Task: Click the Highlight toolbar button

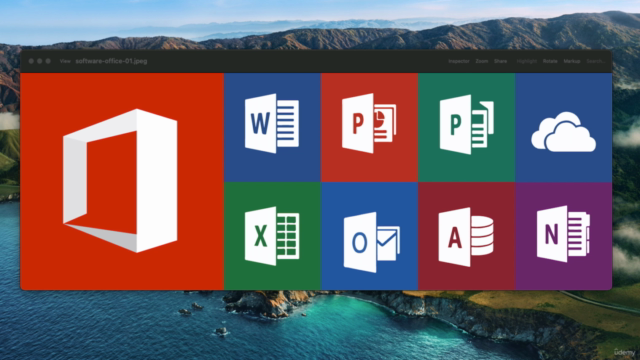Action: (x=527, y=61)
